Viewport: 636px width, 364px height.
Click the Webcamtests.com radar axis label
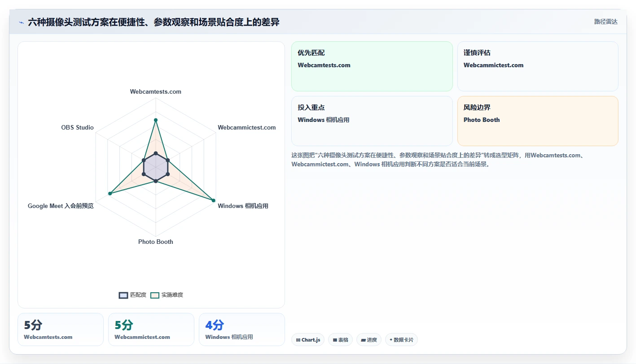156,91
